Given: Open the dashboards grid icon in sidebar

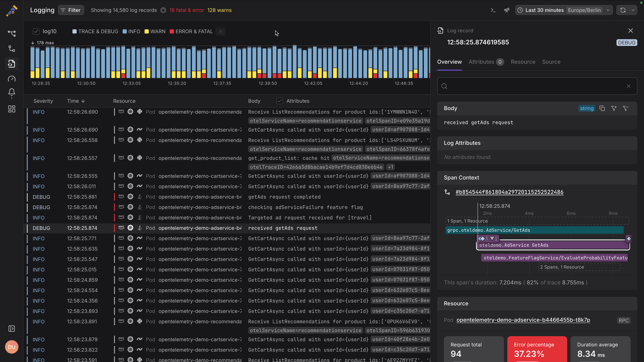Looking at the screenshot, I should tap(12, 109).
